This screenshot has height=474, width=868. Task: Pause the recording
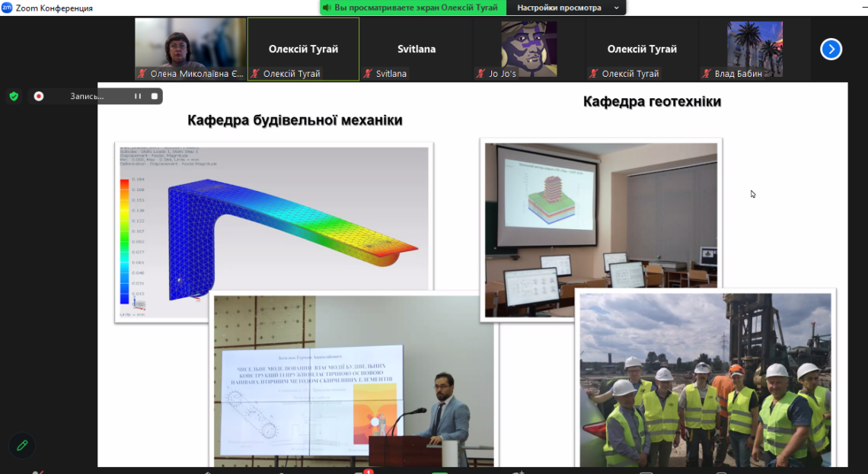tap(138, 96)
